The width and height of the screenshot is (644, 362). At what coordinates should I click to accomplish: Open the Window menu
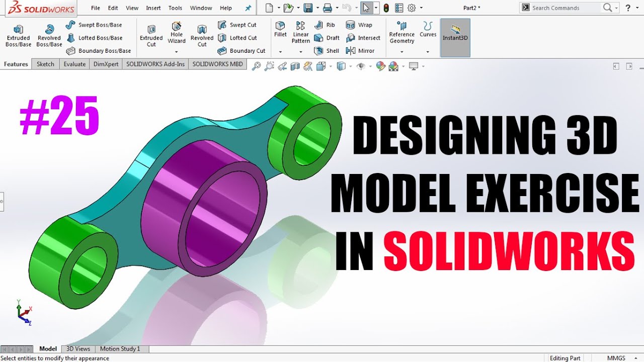(201, 8)
